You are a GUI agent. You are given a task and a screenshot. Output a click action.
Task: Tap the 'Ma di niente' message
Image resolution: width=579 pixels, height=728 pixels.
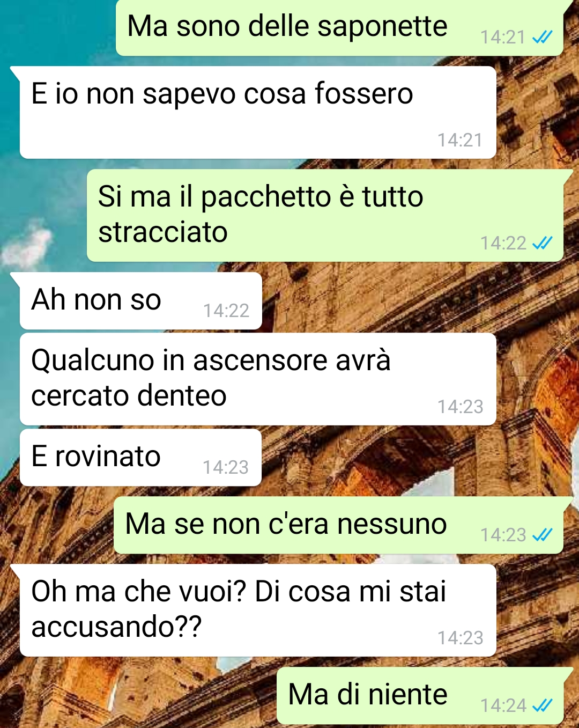pos(420,696)
